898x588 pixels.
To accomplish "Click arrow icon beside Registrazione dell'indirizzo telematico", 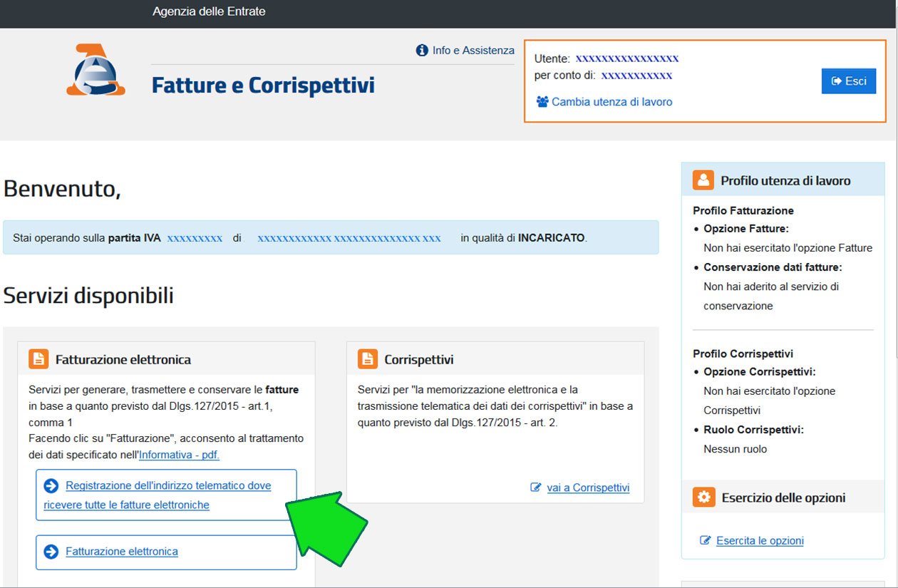I will click(51, 486).
